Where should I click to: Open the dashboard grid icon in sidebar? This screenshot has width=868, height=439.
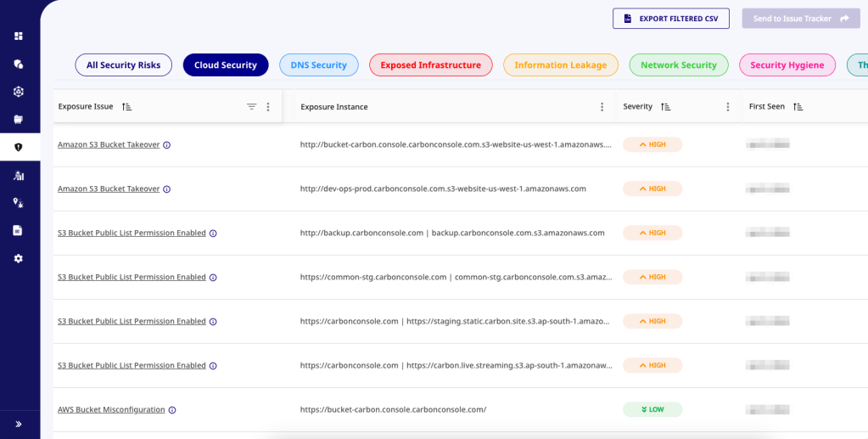[x=19, y=37]
